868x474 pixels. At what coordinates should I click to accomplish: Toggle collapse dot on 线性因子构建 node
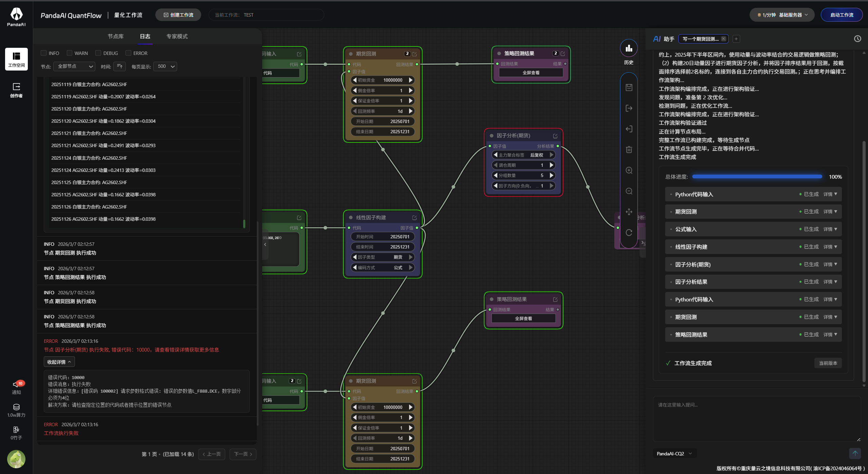pos(351,218)
